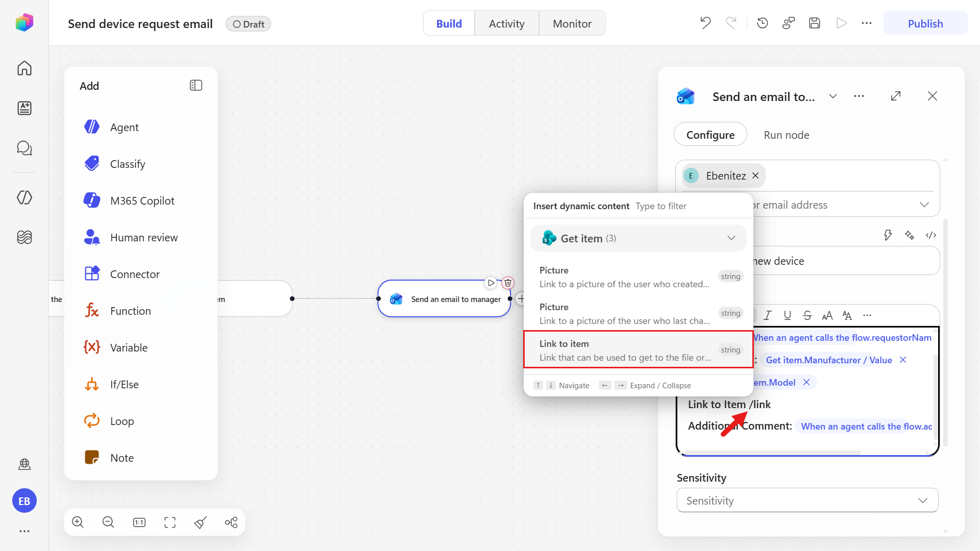Add a Function node

(141, 311)
